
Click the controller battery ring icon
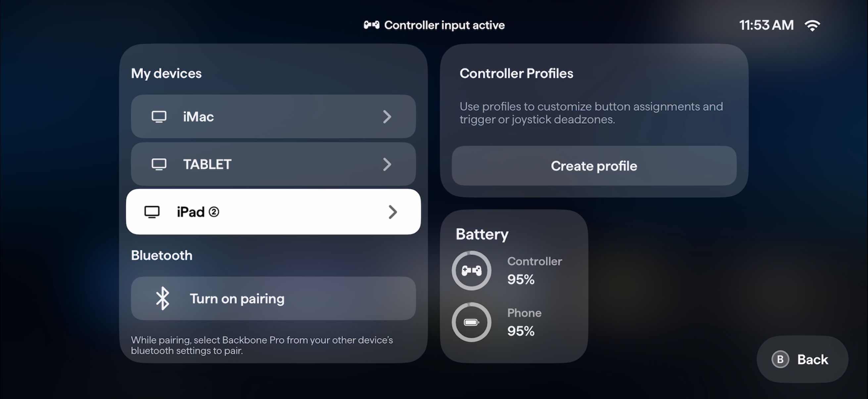click(471, 270)
